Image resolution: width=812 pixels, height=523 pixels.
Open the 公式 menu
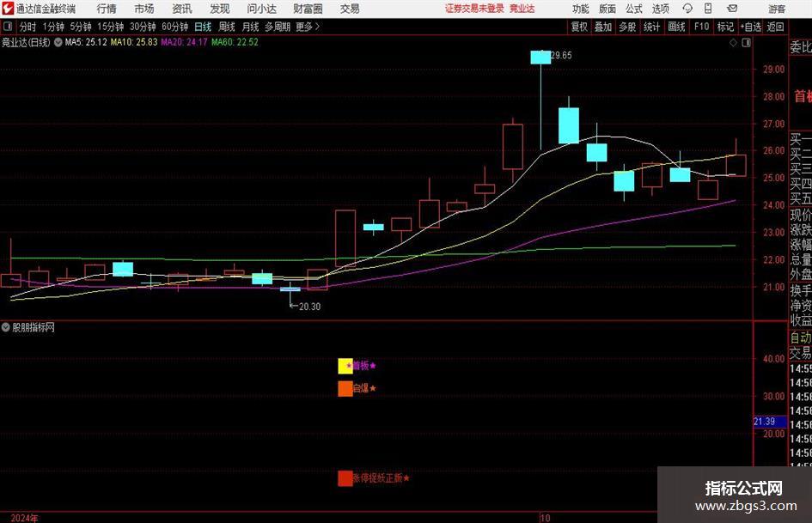[633, 9]
